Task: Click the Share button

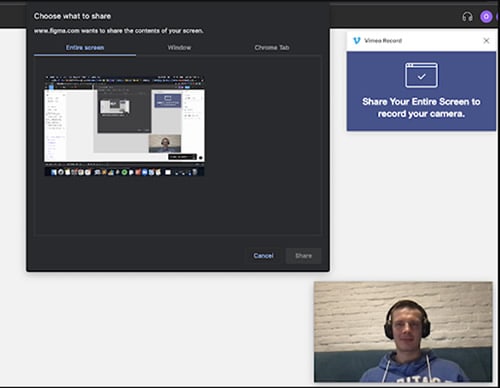Action: (x=303, y=256)
